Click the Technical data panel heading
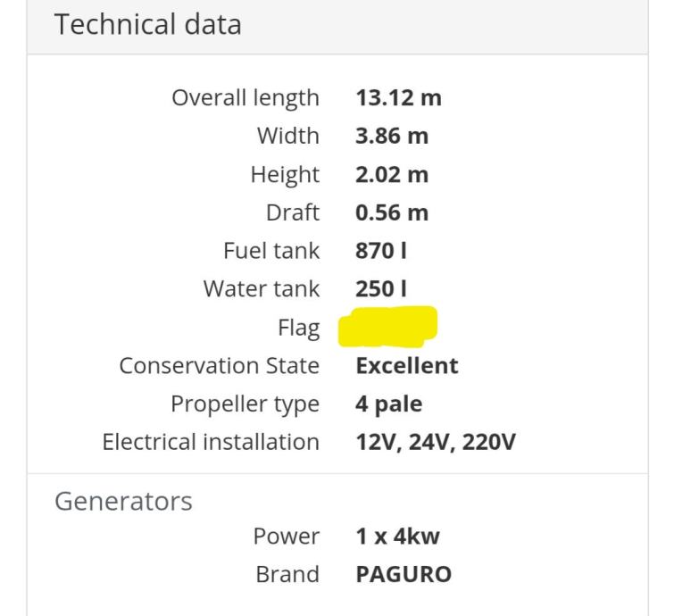 tap(149, 24)
